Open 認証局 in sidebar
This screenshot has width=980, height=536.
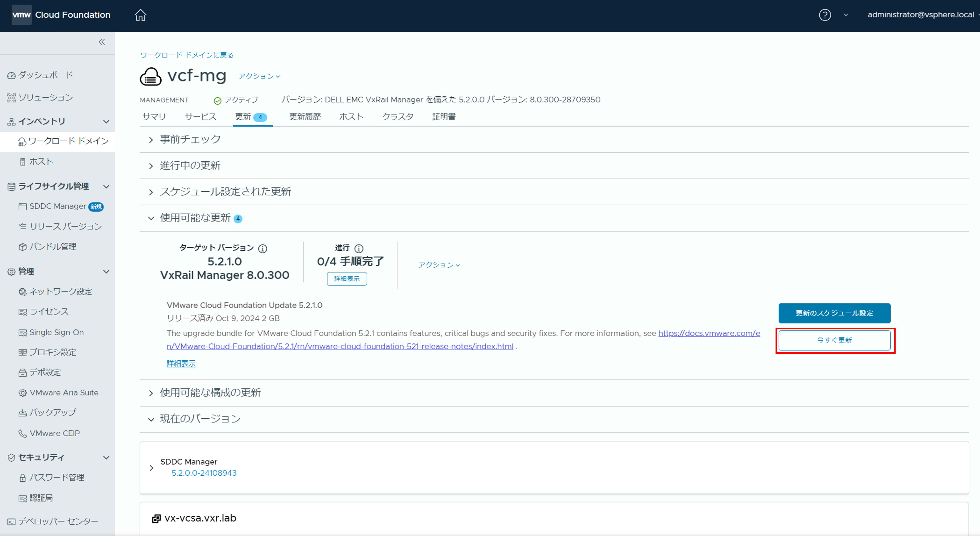coord(36,498)
